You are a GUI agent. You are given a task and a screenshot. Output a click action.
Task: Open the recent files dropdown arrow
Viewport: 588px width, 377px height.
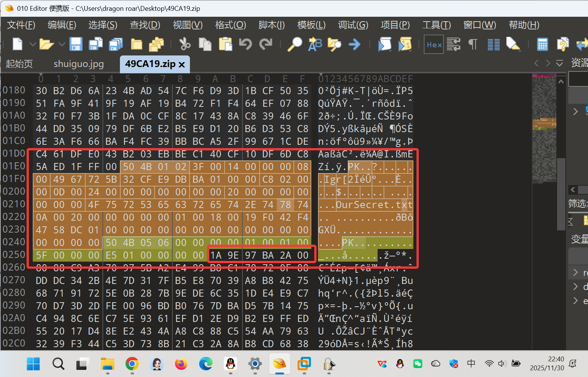[62, 44]
